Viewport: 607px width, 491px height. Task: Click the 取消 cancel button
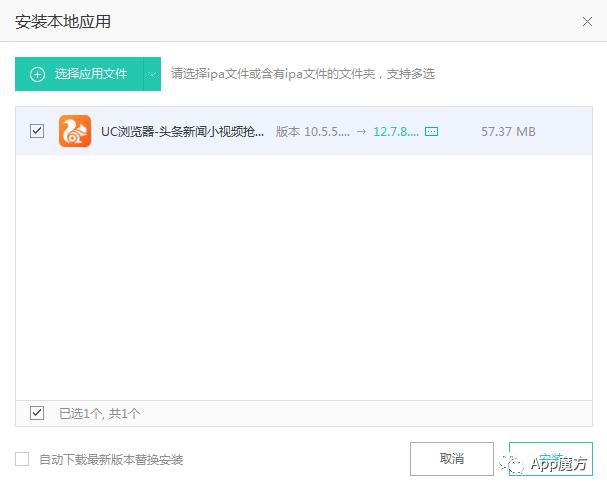pos(452,459)
